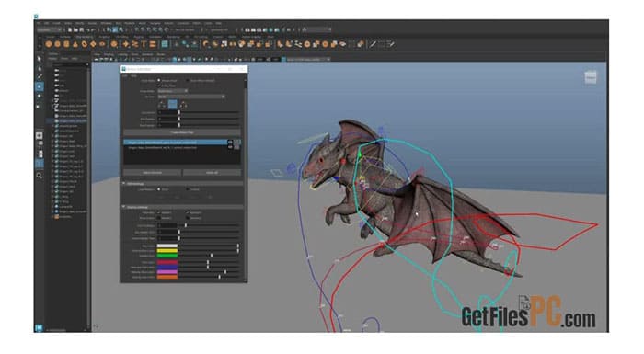Open the Shading menu of viewport panel

109,54
